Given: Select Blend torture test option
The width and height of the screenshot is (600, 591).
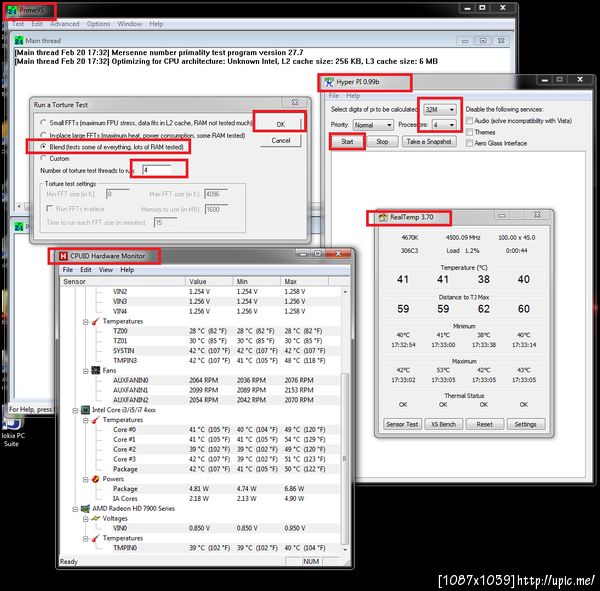Looking at the screenshot, I should coord(43,147).
